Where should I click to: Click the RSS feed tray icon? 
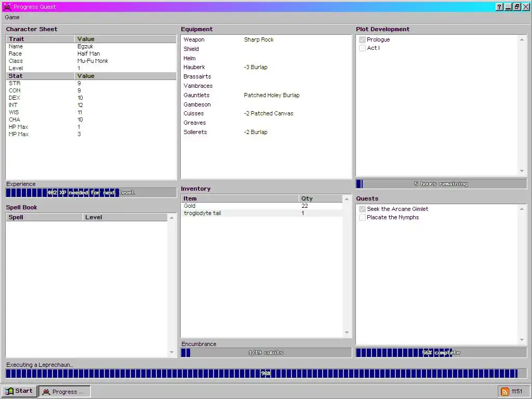[504, 392]
